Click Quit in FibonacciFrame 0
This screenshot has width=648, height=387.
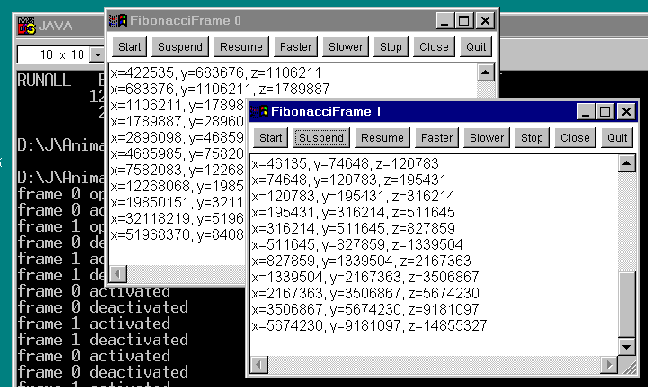(476, 47)
